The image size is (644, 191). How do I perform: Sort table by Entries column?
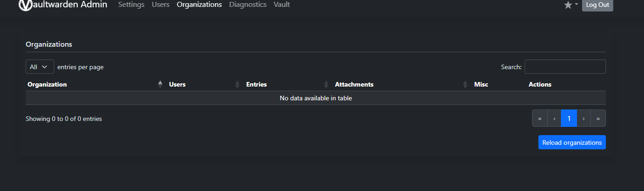click(256, 84)
